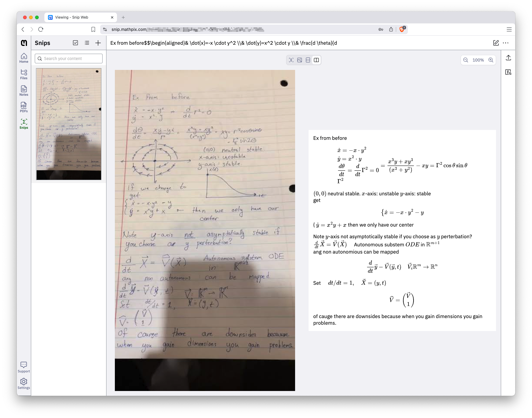The image size is (532, 418).
Task: Click the Mathpix logo icon
Action: [x=24, y=43]
